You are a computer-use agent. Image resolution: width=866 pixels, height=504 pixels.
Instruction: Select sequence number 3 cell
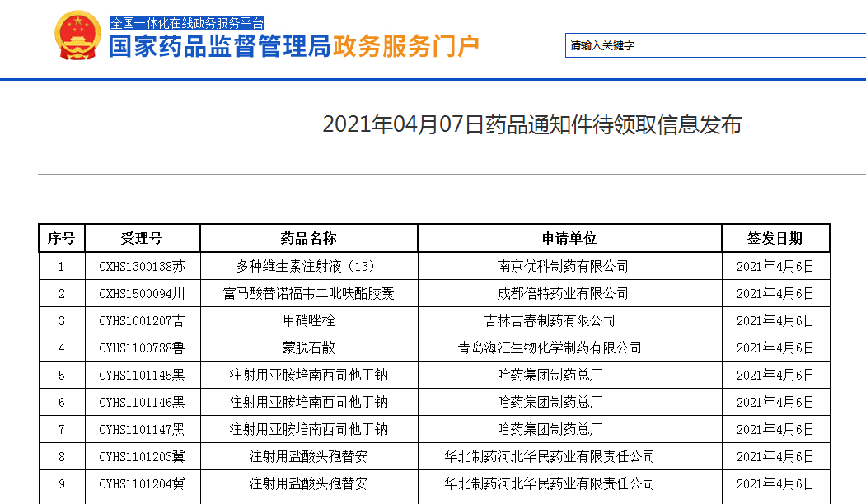click(x=61, y=320)
